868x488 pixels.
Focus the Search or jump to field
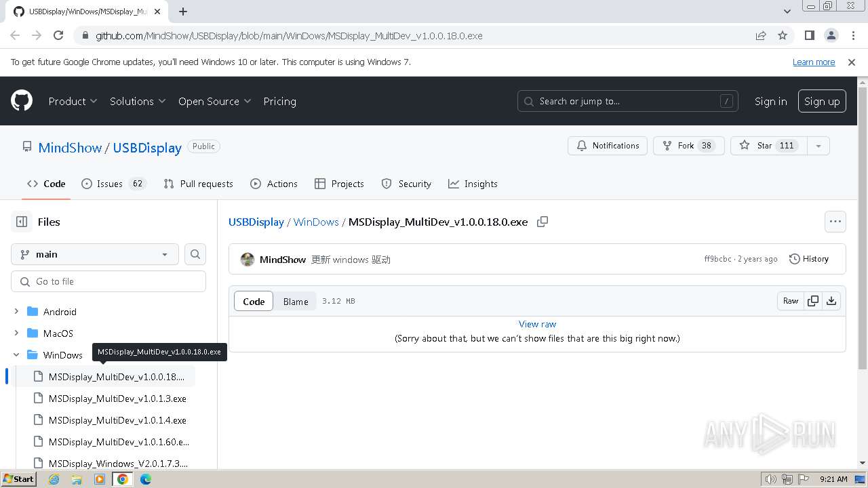pos(628,101)
